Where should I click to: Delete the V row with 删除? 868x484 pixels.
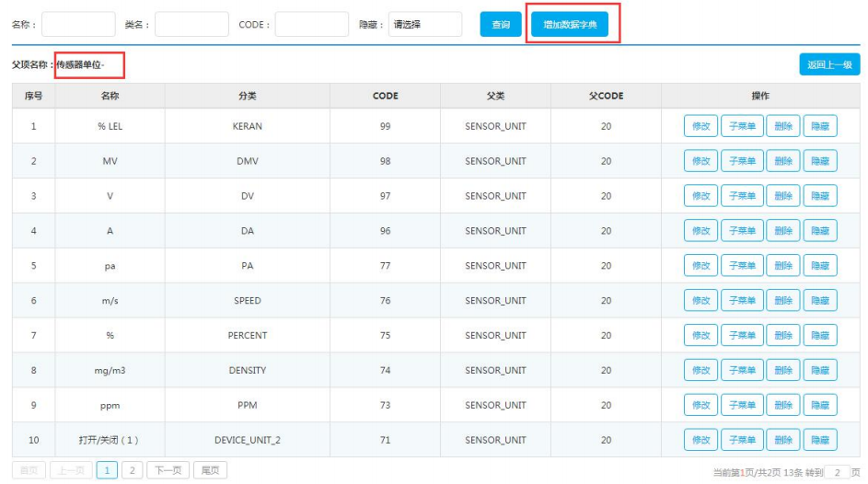(782, 196)
